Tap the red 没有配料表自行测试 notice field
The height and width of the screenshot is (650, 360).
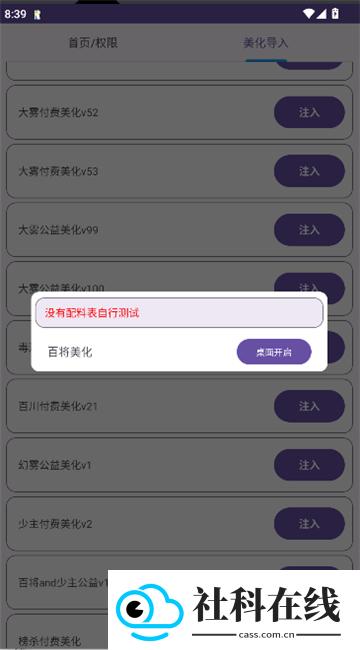pyautogui.click(x=179, y=313)
